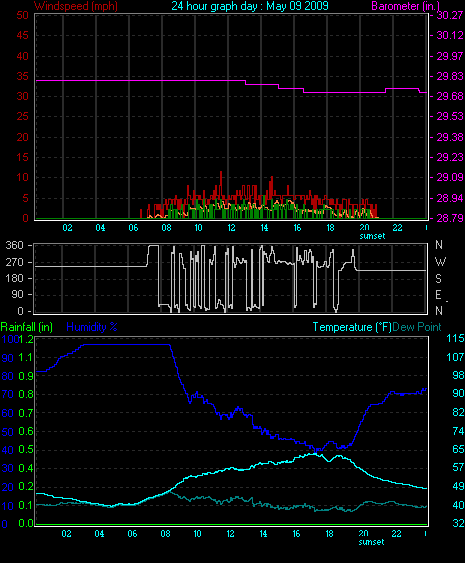Click the 'sunset' label under the windspeed graph

point(372,236)
